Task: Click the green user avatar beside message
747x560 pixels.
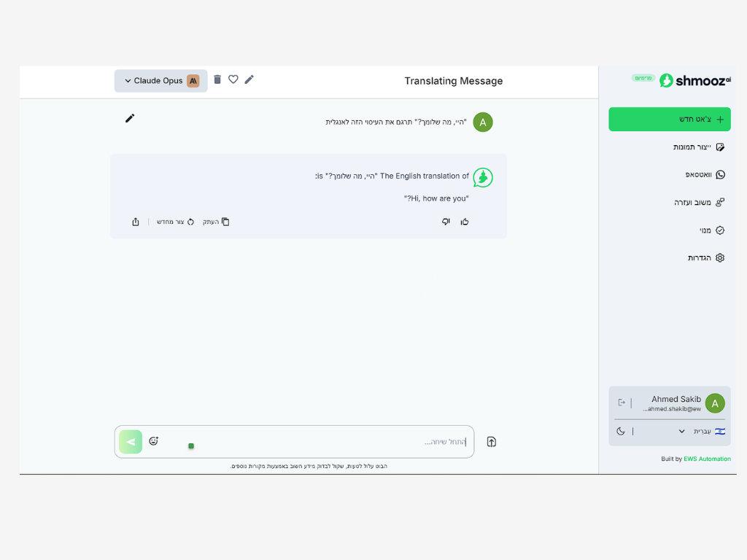Action: coord(483,122)
